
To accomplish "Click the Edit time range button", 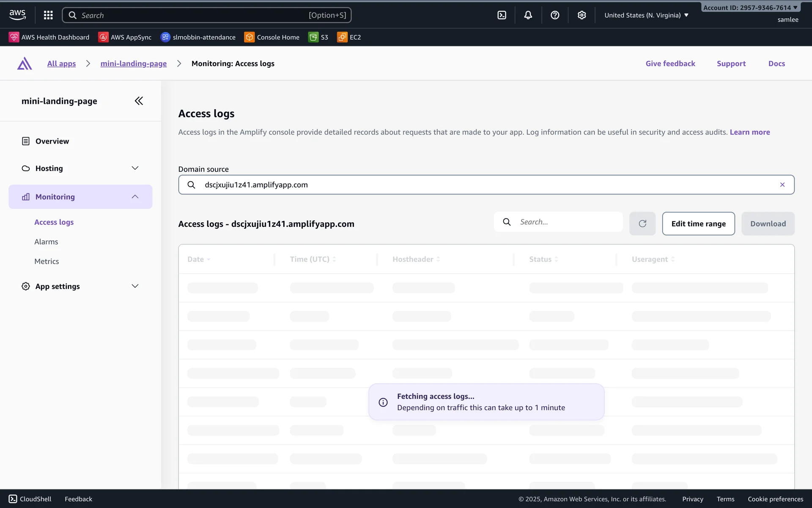I will click(698, 224).
